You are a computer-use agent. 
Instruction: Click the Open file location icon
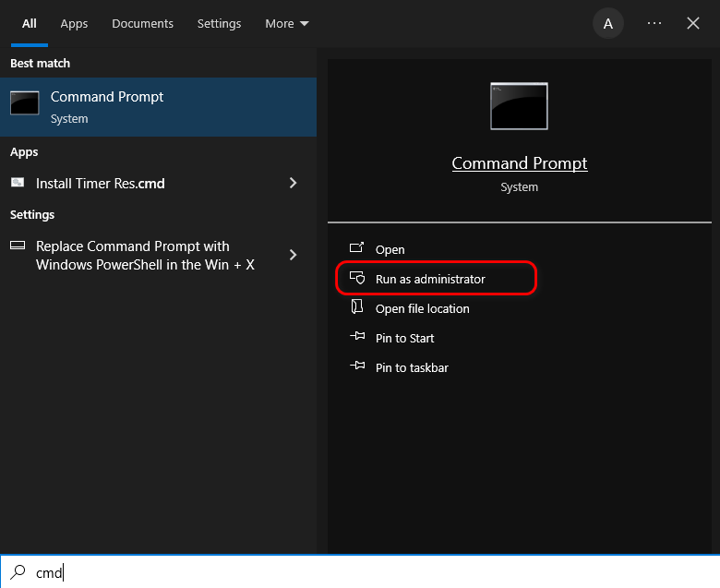coord(357,308)
